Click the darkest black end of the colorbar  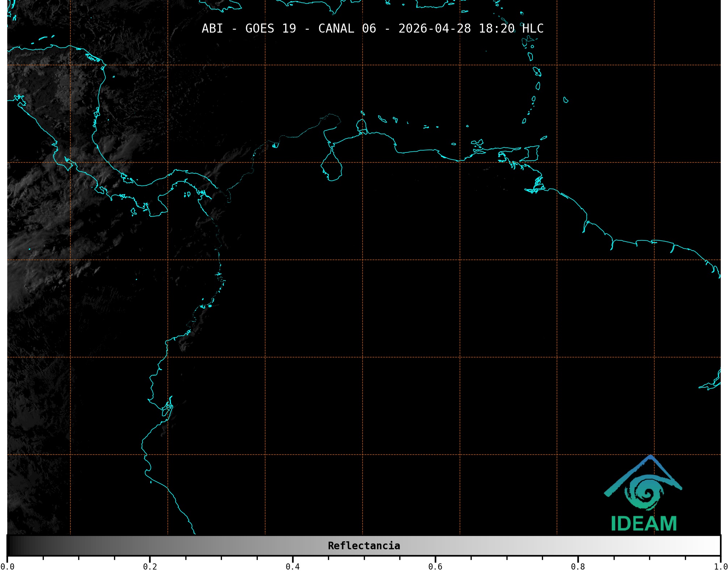point(10,546)
